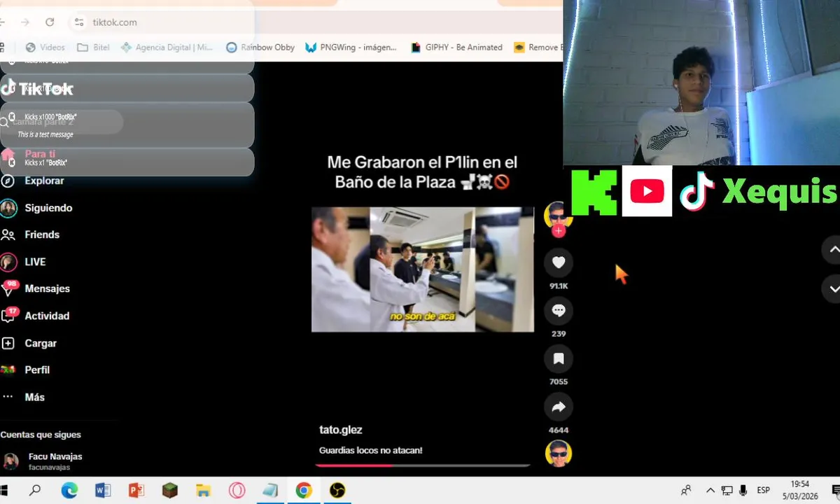Launch Opera browser from taskbar
This screenshot has width=840, height=504.
(237, 491)
